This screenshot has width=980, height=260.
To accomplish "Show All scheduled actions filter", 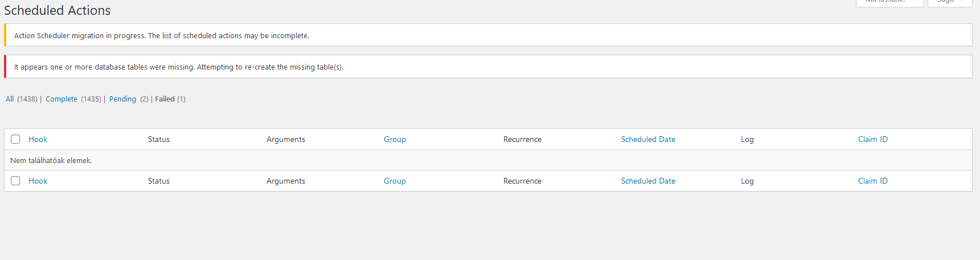I will click(10, 99).
